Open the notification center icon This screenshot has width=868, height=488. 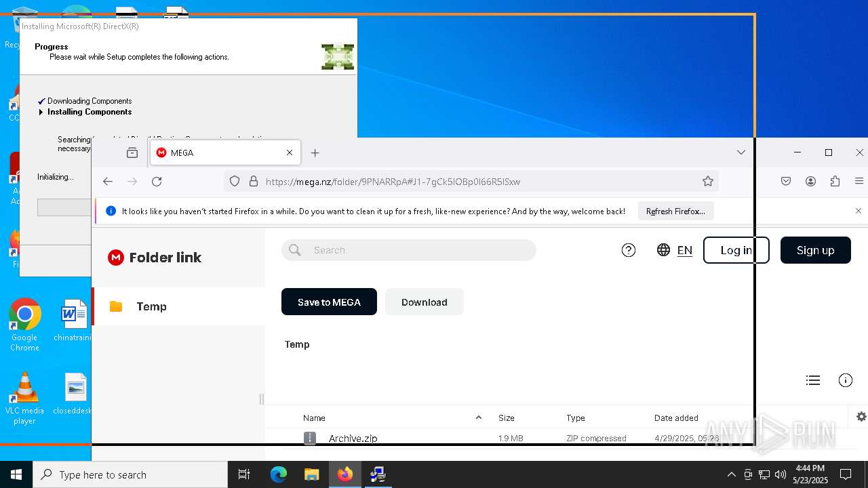(x=846, y=474)
